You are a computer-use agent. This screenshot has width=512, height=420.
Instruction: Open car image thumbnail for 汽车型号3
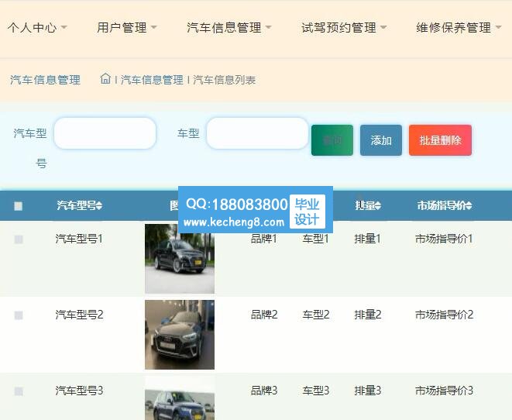tap(180, 398)
